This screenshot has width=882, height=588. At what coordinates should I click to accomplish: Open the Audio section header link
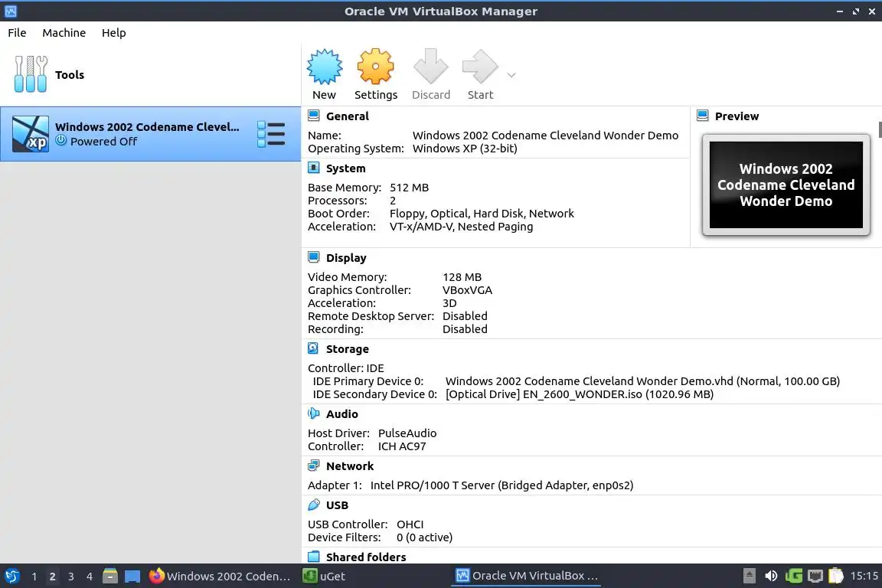pyautogui.click(x=341, y=414)
